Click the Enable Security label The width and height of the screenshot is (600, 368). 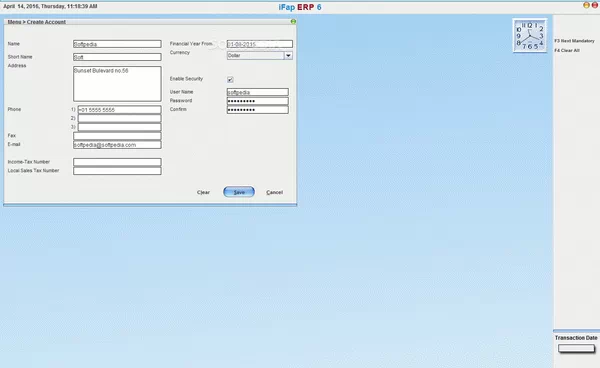(186, 79)
